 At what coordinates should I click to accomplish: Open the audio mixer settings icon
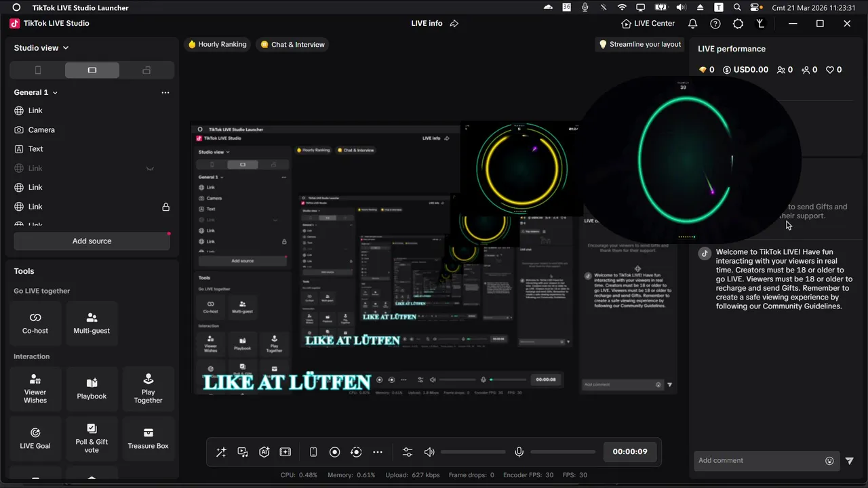click(408, 452)
